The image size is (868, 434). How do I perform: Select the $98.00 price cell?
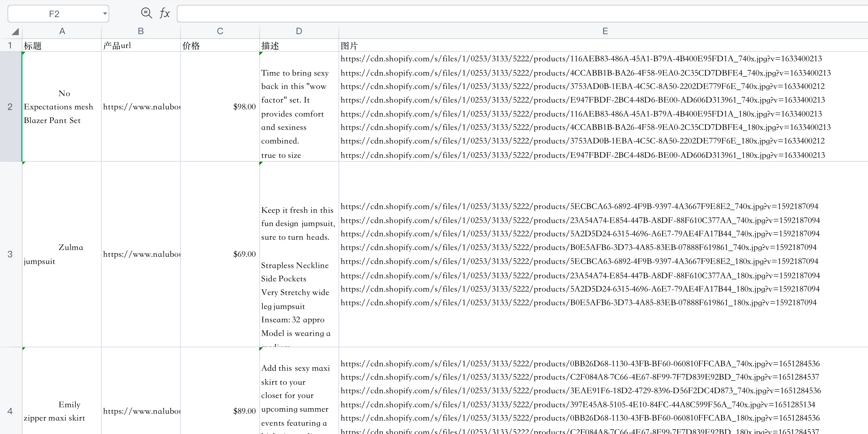(x=220, y=106)
